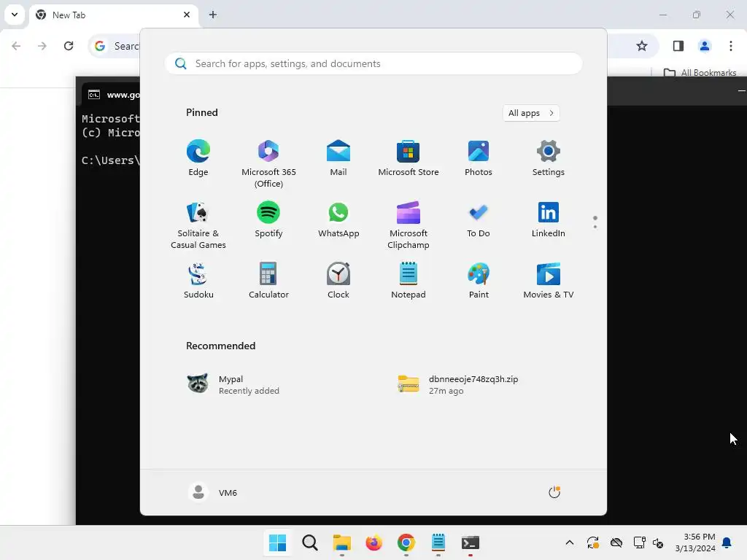This screenshot has height=560, width=747.
Task: Click the OneDrive cloud tray icon
Action: pos(616,542)
